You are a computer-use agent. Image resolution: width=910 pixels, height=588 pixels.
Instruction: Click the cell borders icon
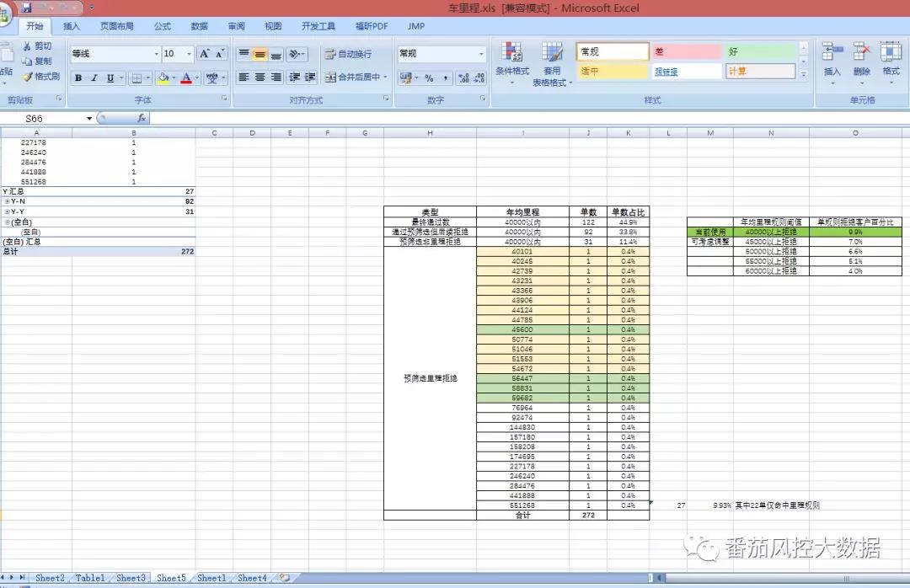(x=137, y=78)
